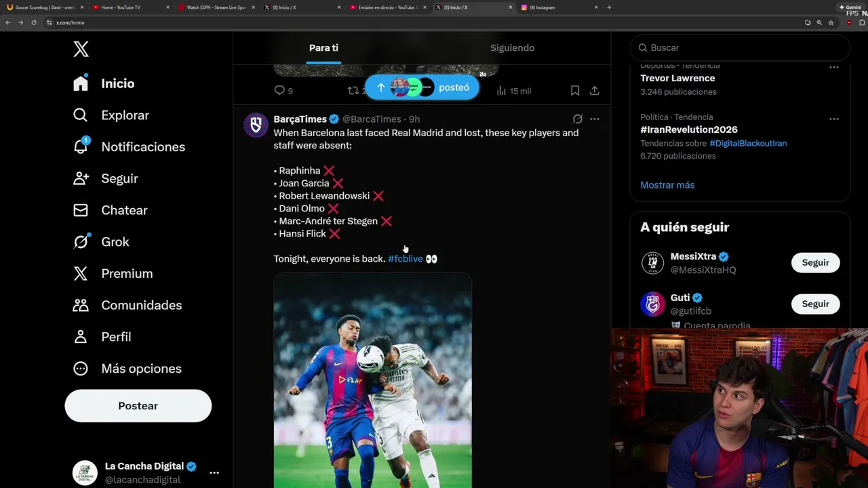
Task: Switch to Watch ESPN browser tab
Action: tap(216, 7)
